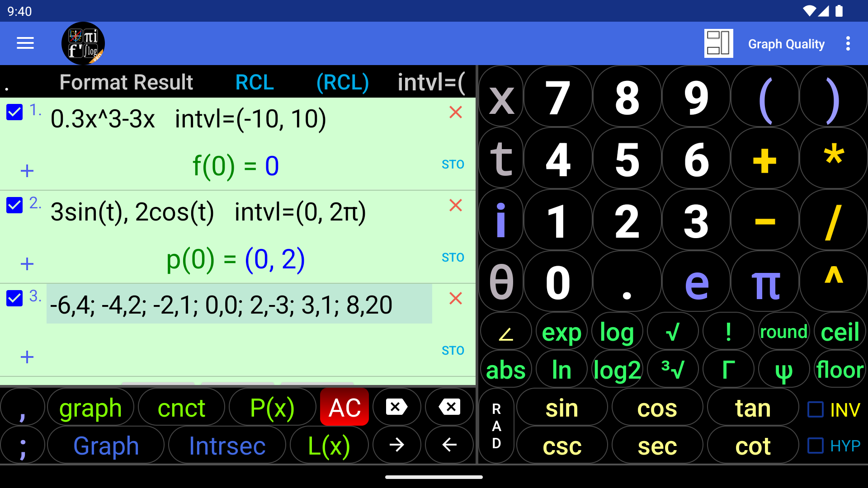Uncheck the checkbox for expression 1
Screen dimensions: 868x488
(x=14, y=112)
